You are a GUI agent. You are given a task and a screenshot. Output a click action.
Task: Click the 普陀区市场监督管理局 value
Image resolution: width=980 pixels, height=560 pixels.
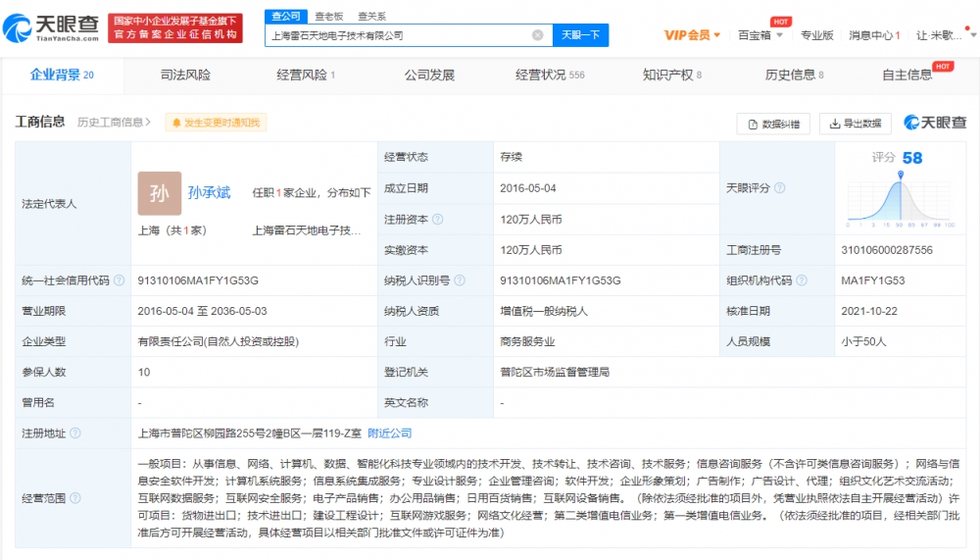[555, 372]
